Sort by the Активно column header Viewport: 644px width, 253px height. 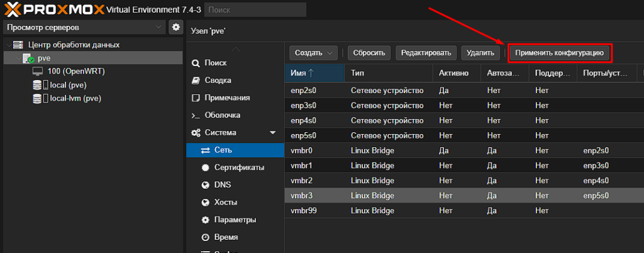457,73
